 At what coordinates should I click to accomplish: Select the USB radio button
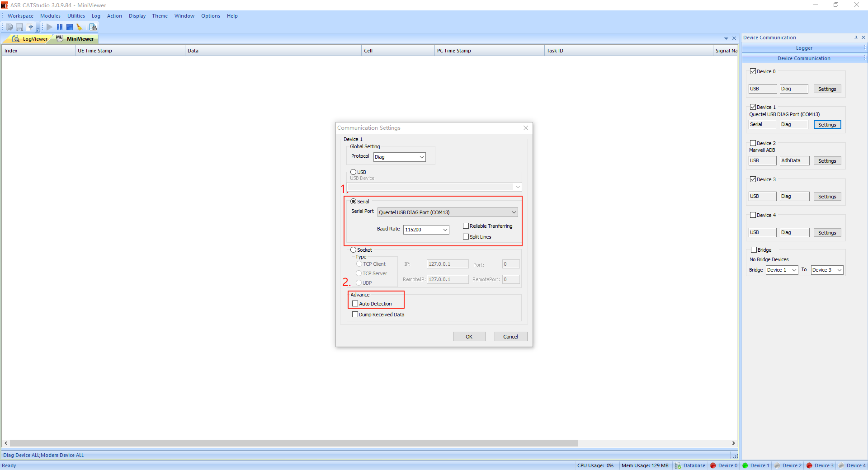point(354,172)
